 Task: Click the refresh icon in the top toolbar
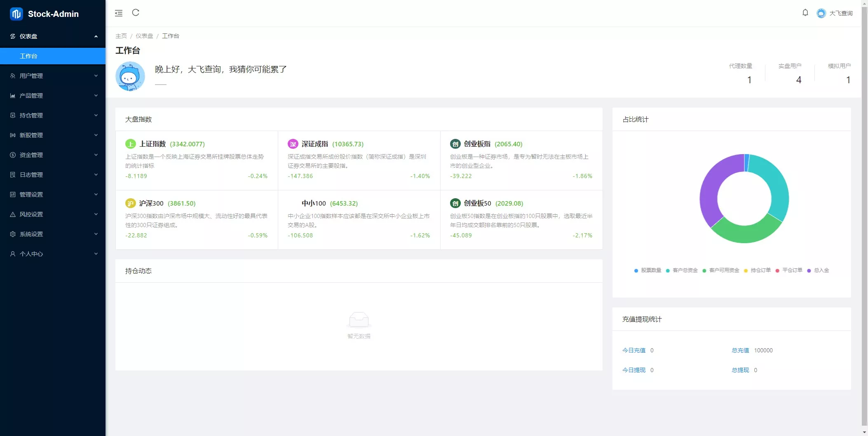pyautogui.click(x=136, y=13)
